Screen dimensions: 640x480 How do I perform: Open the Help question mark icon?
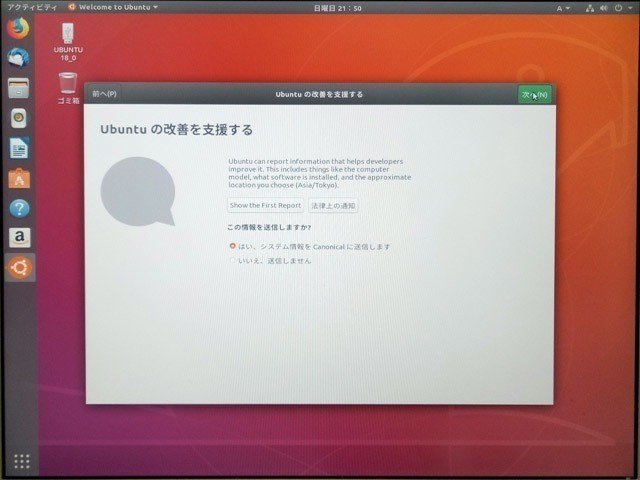click(19, 208)
